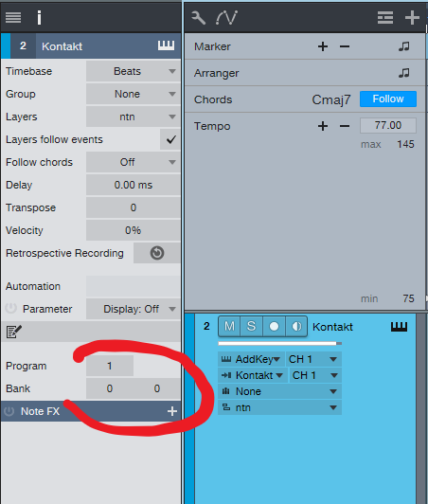Add a marker with plus button

click(x=323, y=46)
